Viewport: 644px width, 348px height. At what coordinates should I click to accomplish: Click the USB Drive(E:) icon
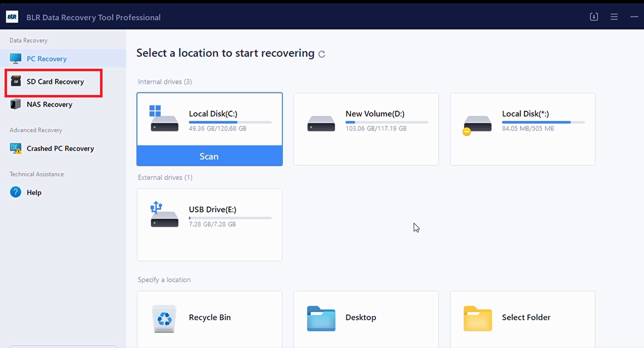point(164,214)
